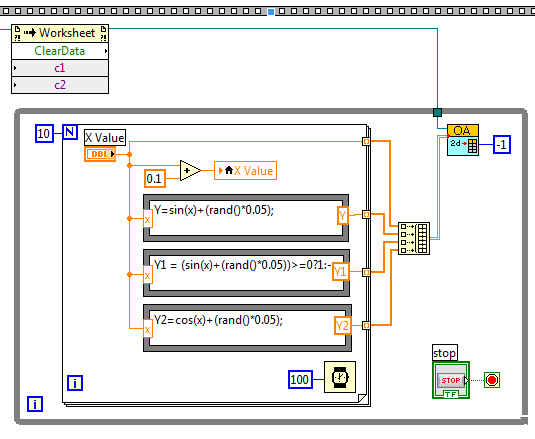Click the inner loop iteration i terminal
Viewport: 535px width, 439px height.
coord(75,383)
